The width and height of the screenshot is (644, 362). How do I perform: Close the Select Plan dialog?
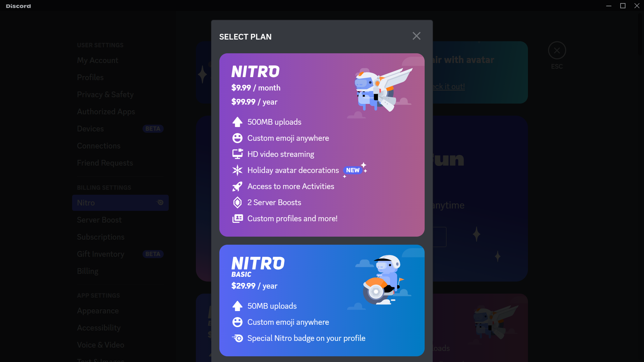(417, 36)
